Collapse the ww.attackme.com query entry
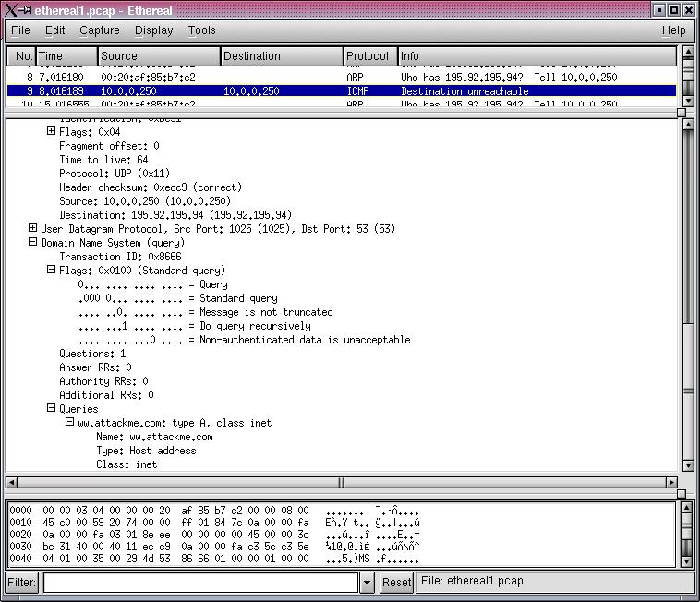This screenshot has height=602, width=700. coord(70,422)
